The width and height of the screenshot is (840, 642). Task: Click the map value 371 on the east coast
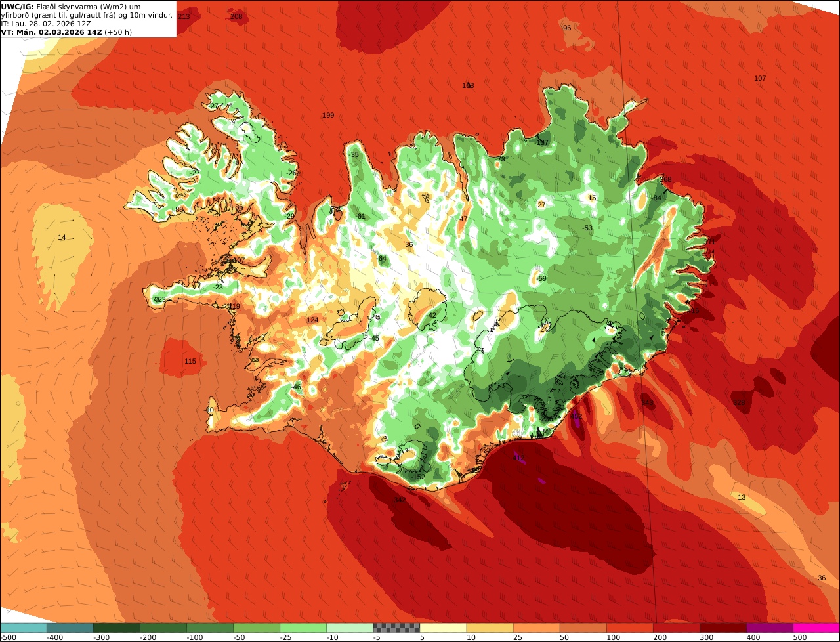coord(709,242)
